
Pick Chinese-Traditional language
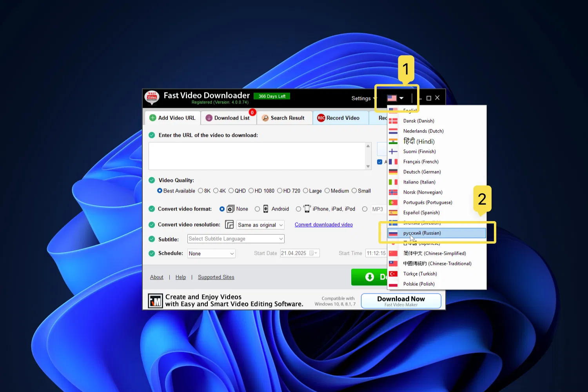click(437, 264)
